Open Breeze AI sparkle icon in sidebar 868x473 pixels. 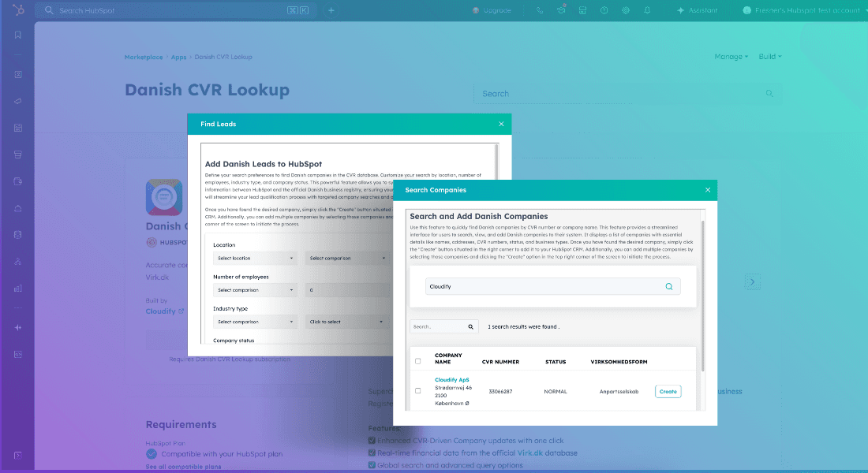[17, 327]
